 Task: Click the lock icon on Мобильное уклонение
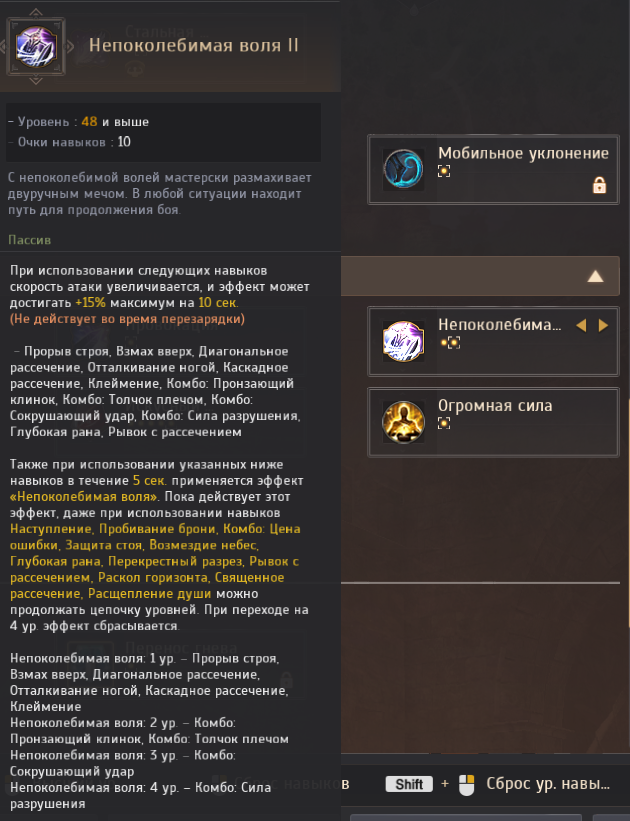(x=599, y=185)
